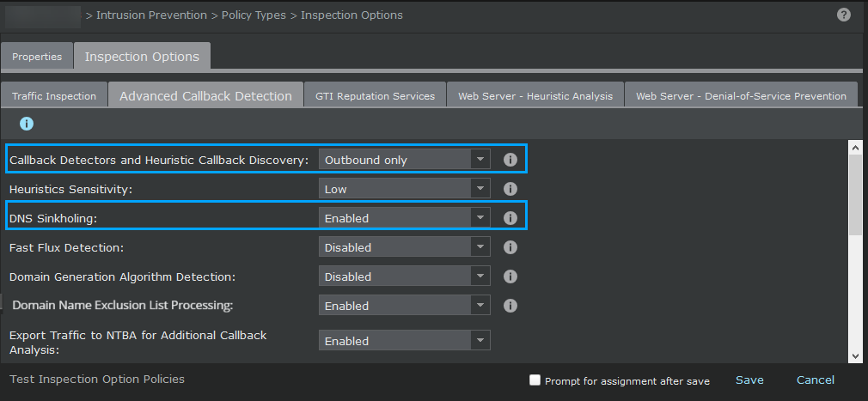Click Test Inspection Option Policies link

click(x=97, y=379)
